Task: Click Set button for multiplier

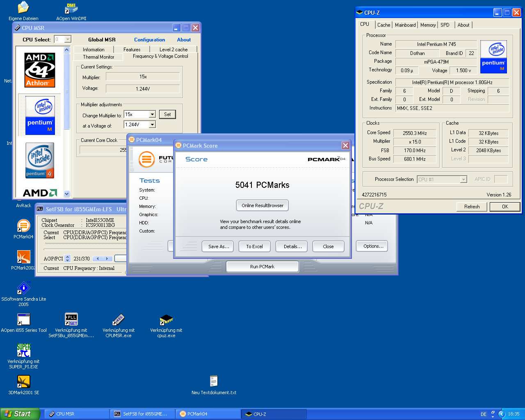Action: (167, 114)
